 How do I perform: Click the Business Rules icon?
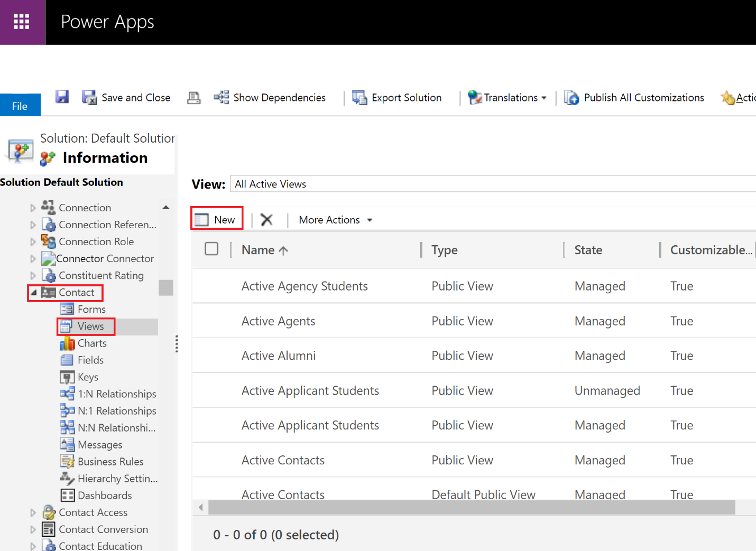(67, 461)
